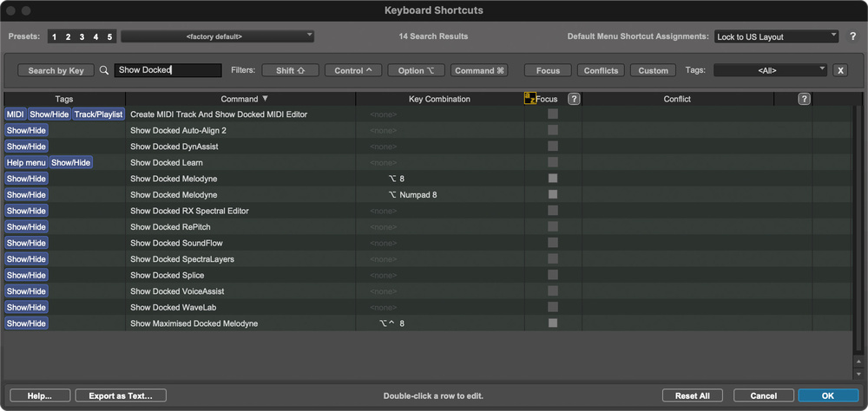
Task: Click the Search by Key button
Action: (x=56, y=70)
